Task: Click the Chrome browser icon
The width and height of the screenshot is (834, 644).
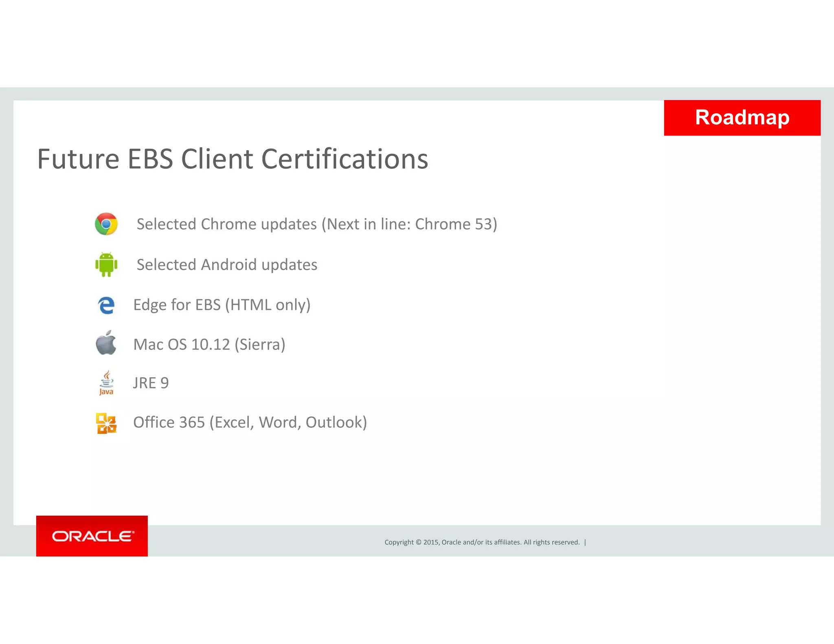Action: 106,224
